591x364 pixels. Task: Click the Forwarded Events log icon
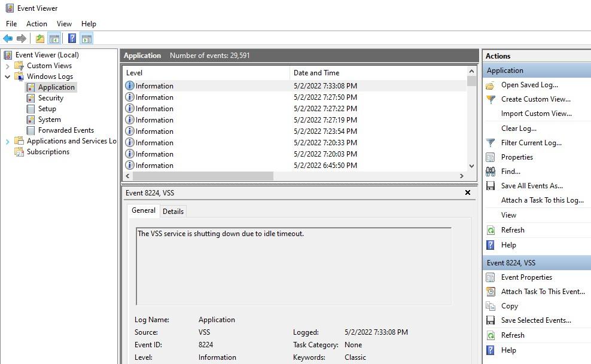(31, 130)
